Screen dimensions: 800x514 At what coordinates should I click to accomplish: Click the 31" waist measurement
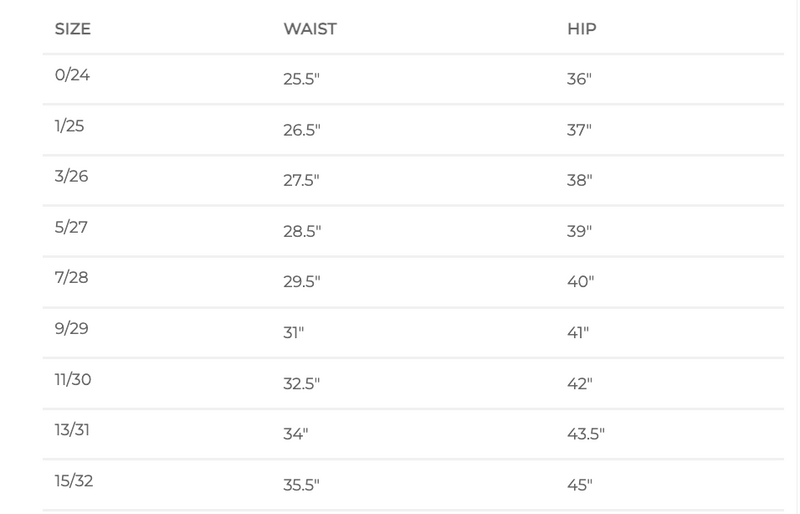[x=294, y=333]
